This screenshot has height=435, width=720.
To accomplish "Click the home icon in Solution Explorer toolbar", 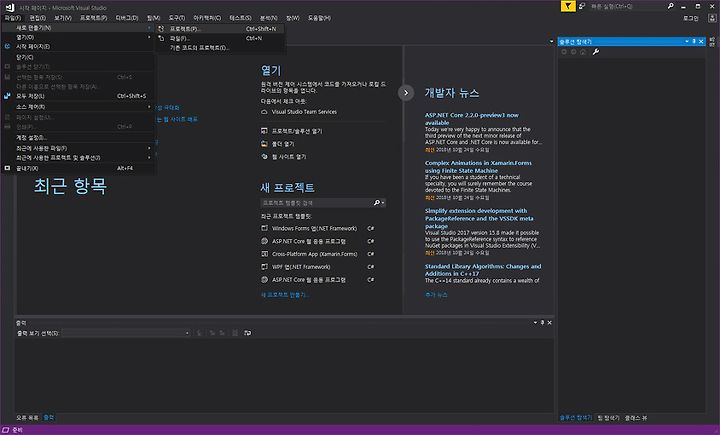I will point(583,52).
